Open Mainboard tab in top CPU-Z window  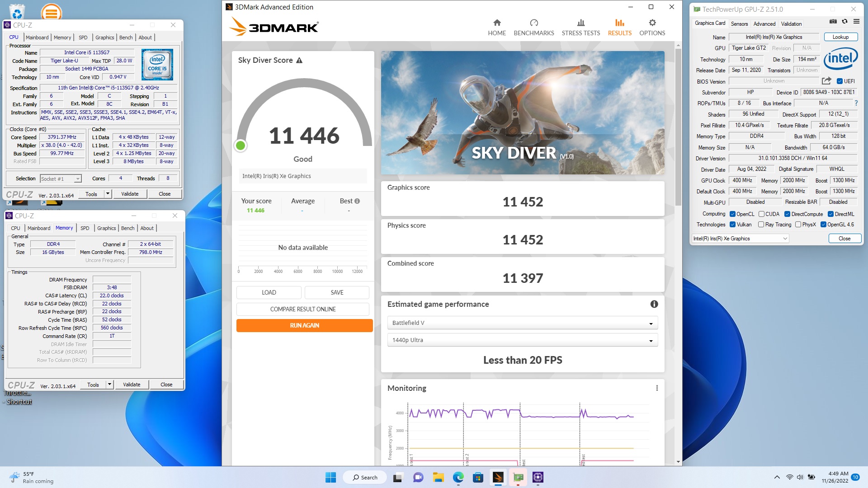point(37,38)
